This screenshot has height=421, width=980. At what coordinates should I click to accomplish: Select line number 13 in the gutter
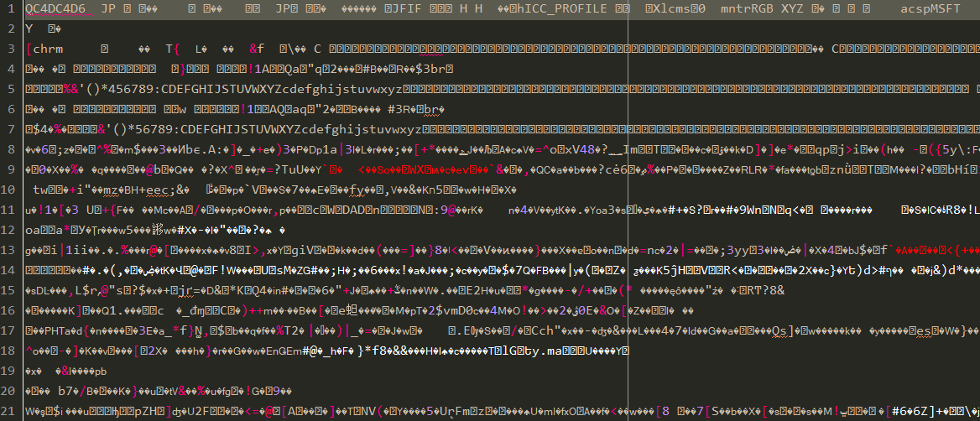[8, 250]
